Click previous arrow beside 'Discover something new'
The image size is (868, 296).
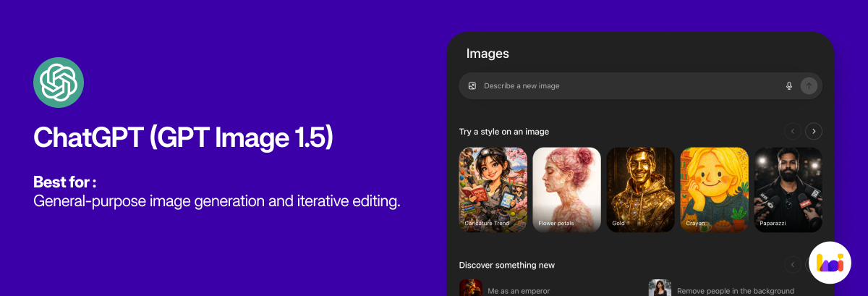[793, 264]
